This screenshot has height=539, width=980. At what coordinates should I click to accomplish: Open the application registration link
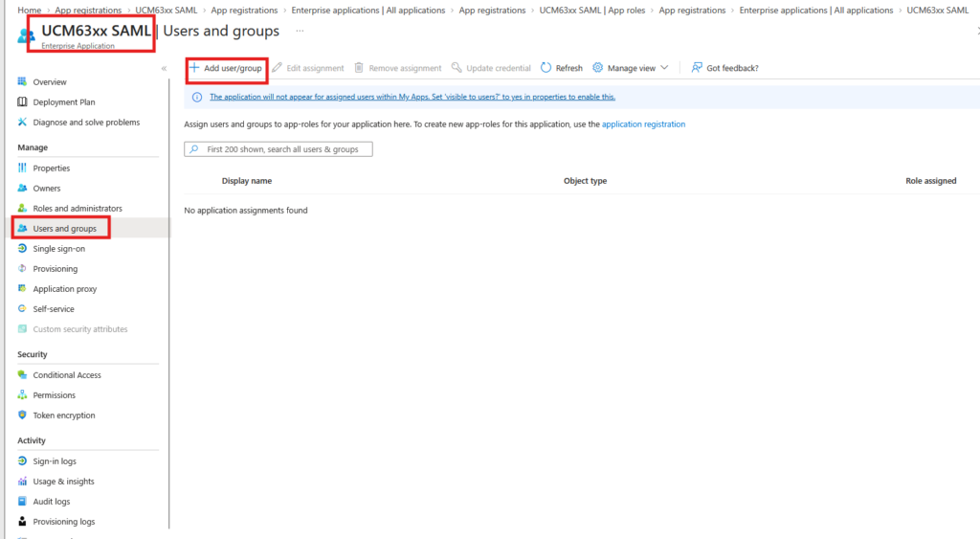tap(643, 124)
